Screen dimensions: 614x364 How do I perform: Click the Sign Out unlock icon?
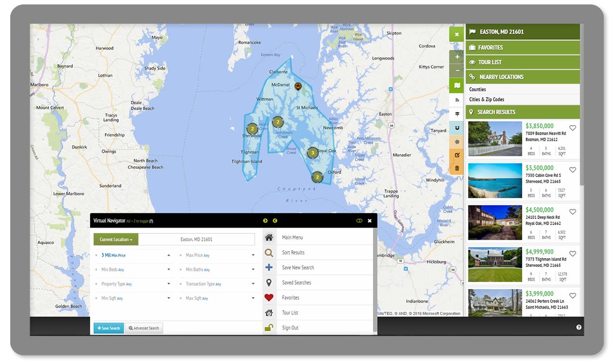[269, 328]
